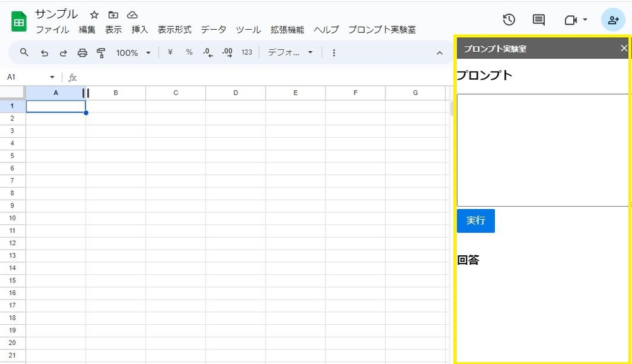
Task: Open version history clock icon
Action: coord(509,20)
